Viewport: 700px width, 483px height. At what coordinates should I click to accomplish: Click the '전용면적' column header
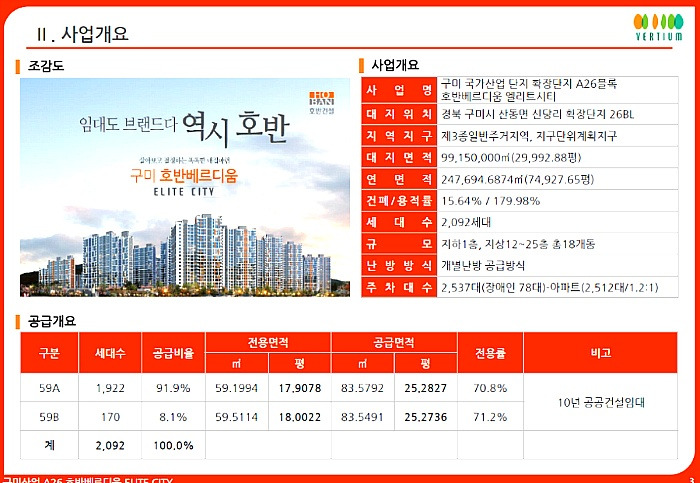click(268, 342)
